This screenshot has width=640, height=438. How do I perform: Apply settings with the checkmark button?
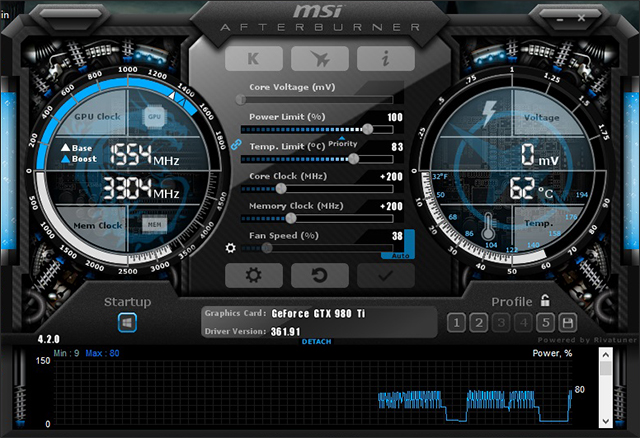[x=386, y=276]
